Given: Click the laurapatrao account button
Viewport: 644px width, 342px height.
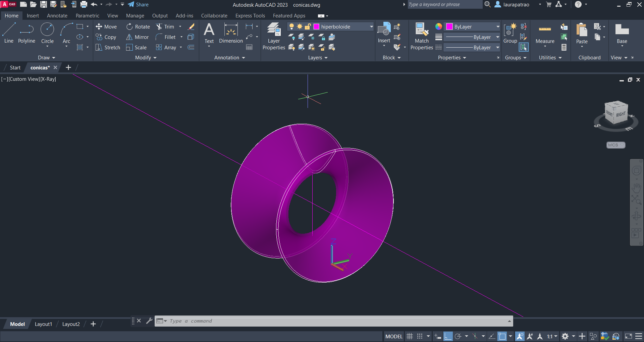Looking at the screenshot, I should (x=513, y=5).
